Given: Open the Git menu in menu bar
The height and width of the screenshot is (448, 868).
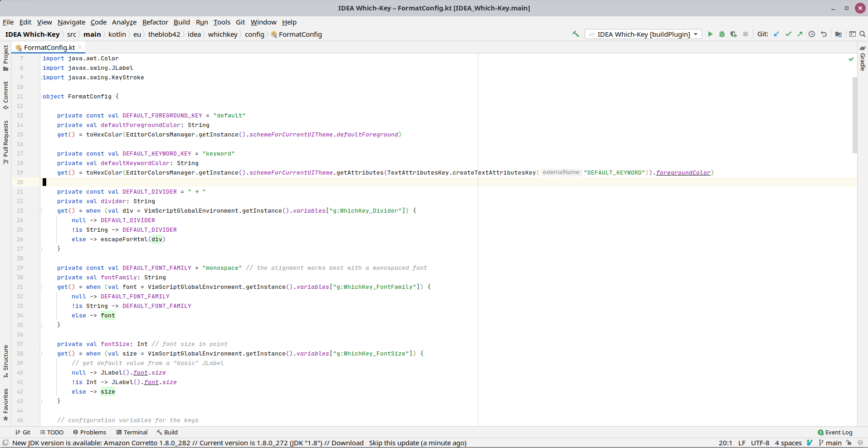Looking at the screenshot, I should (x=240, y=22).
